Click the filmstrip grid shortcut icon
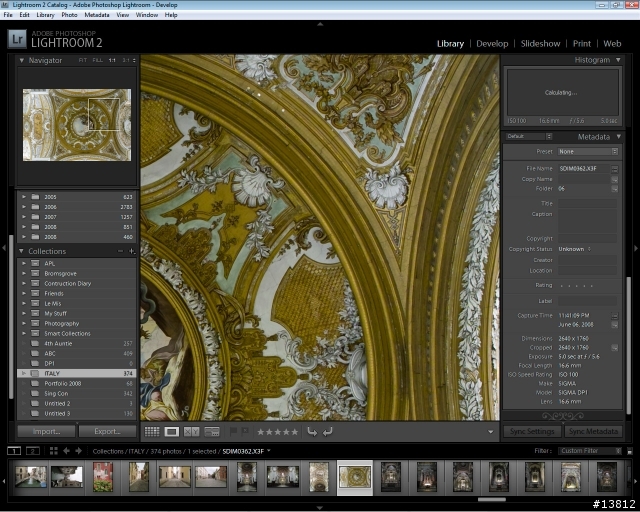The image size is (640, 512). (x=53, y=451)
